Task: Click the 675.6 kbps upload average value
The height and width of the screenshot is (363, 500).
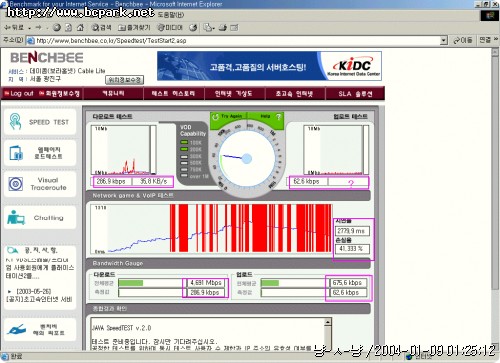Action: (x=348, y=283)
